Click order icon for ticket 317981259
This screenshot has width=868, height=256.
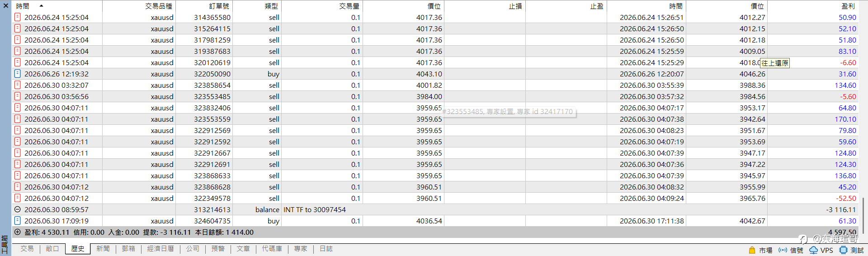[x=18, y=40]
